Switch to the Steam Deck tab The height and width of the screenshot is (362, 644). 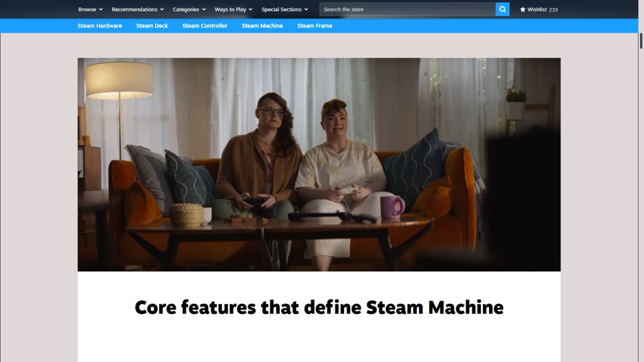[152, 26]
